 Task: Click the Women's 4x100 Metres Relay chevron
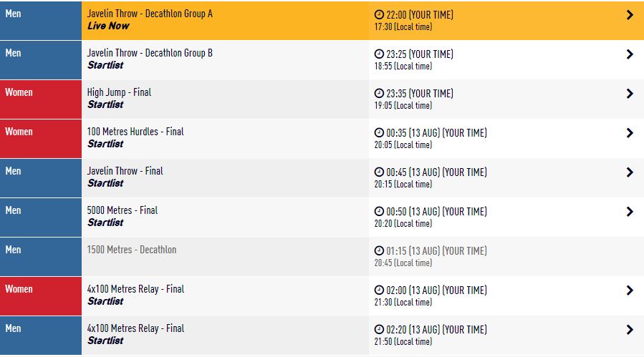[630, 290]
